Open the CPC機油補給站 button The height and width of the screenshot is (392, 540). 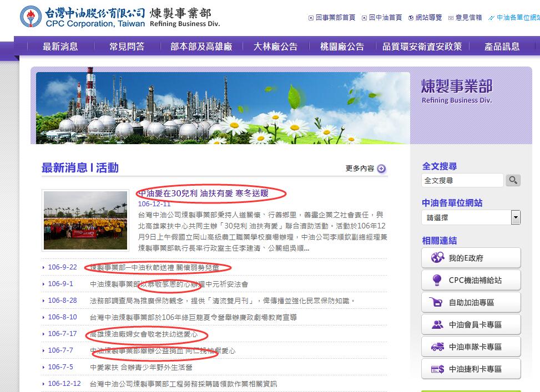point(471,280)
